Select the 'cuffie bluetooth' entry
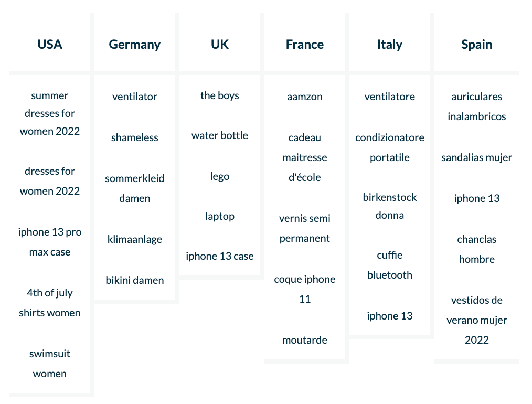Image resolution: width=532 pixels, height=404 pixels. (390, 265)
